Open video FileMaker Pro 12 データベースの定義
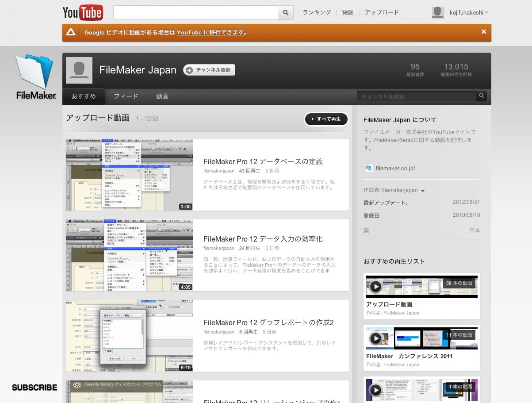 [263, 161]
